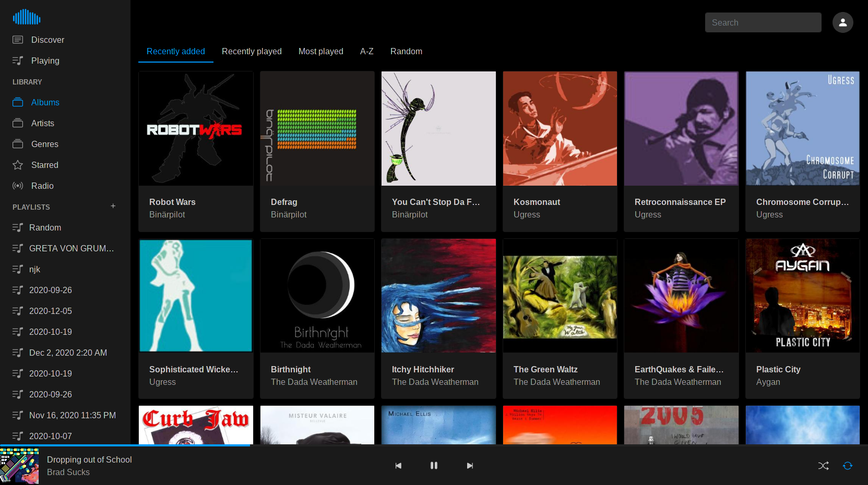Open Plastic City album cover
Image resolution: width=868 pixels, height=485 pixels.
(x=803, y=296)
